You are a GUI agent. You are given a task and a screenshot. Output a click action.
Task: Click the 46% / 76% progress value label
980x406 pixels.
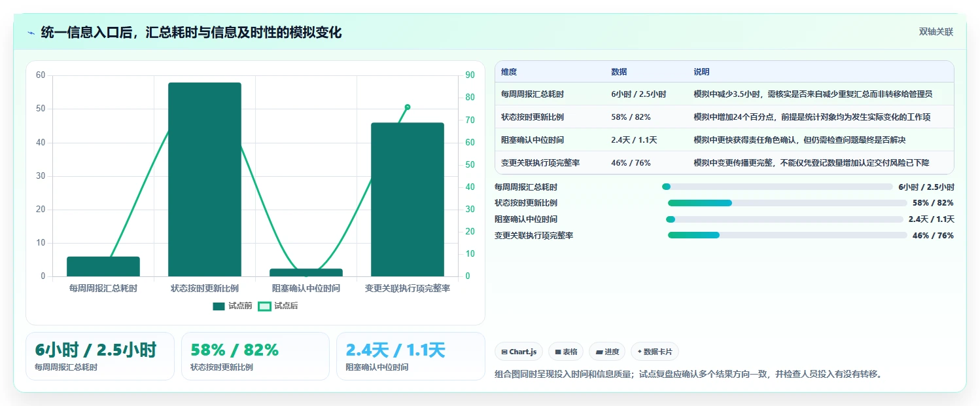933,236
